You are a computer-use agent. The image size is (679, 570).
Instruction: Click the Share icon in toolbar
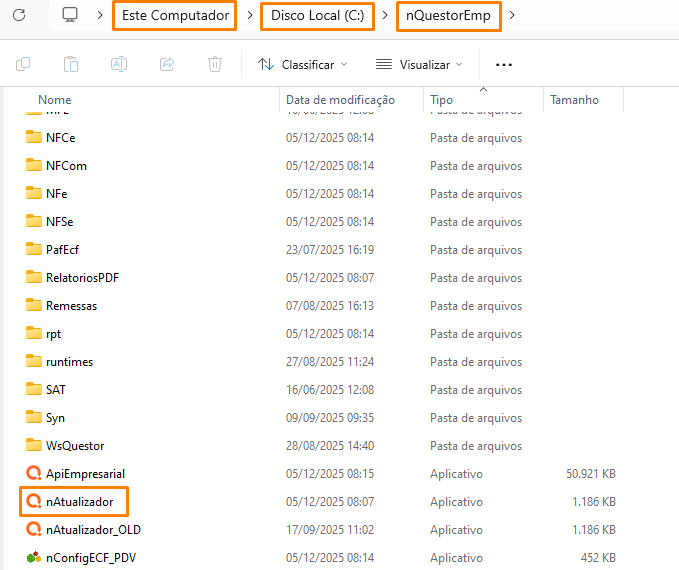point(167,64)
